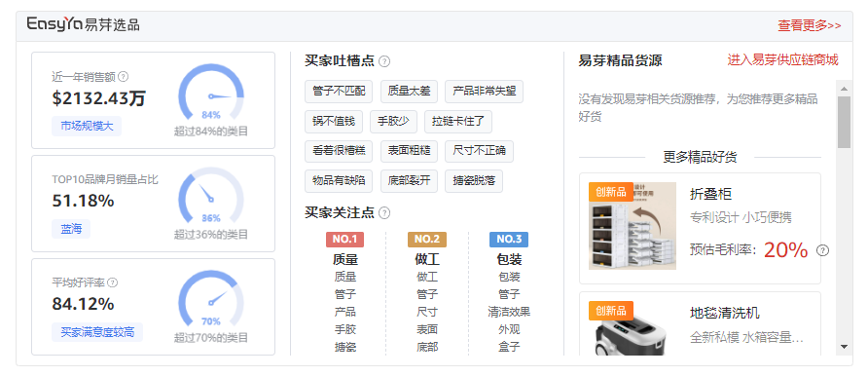This screenshot has height=376, width=868.
Task: Click the 折叠柜 product title
Action: [710, 194]
